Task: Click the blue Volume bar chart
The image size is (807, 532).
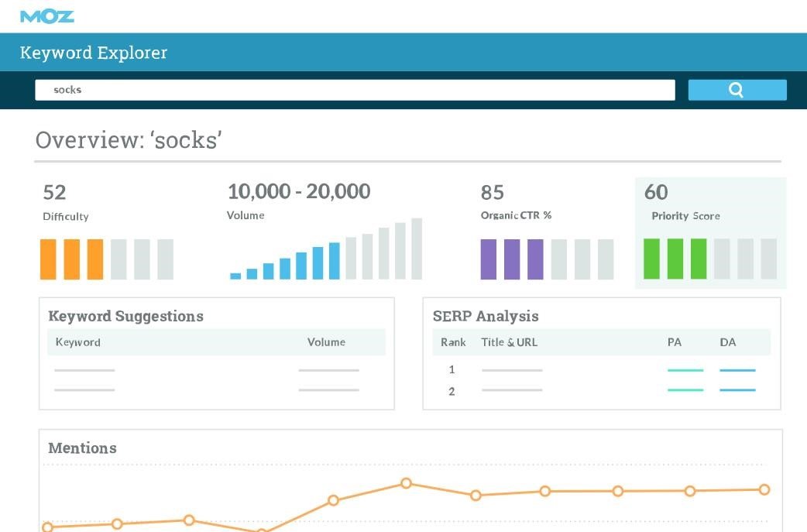Action: (325, 249)
